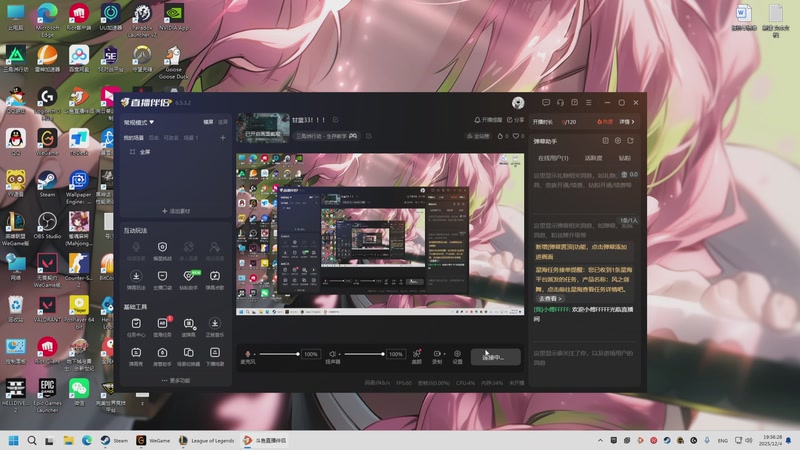
Task: Expand speaker device arrow beside speaker icon
Action: pos(340,354)
